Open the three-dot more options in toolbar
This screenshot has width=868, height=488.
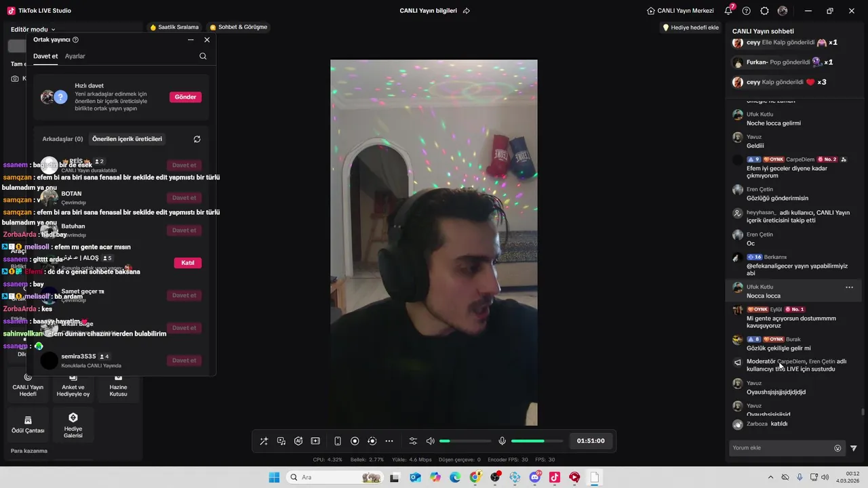click(389, 441)
